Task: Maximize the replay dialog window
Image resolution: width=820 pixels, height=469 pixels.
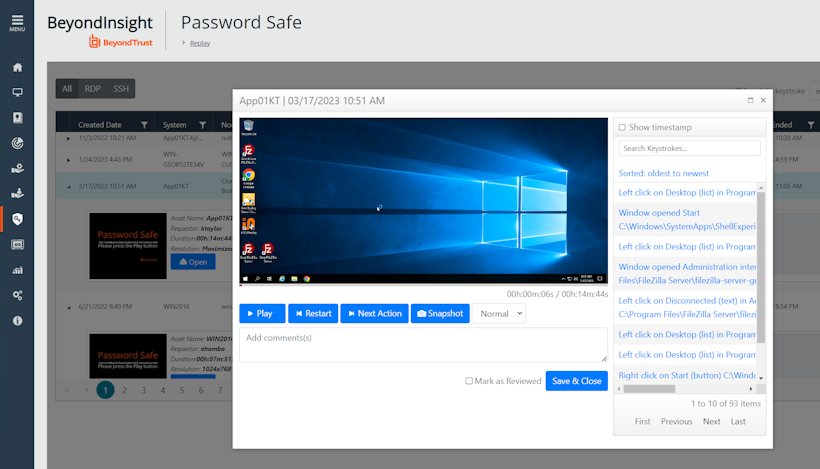Action: coord(750,101)
